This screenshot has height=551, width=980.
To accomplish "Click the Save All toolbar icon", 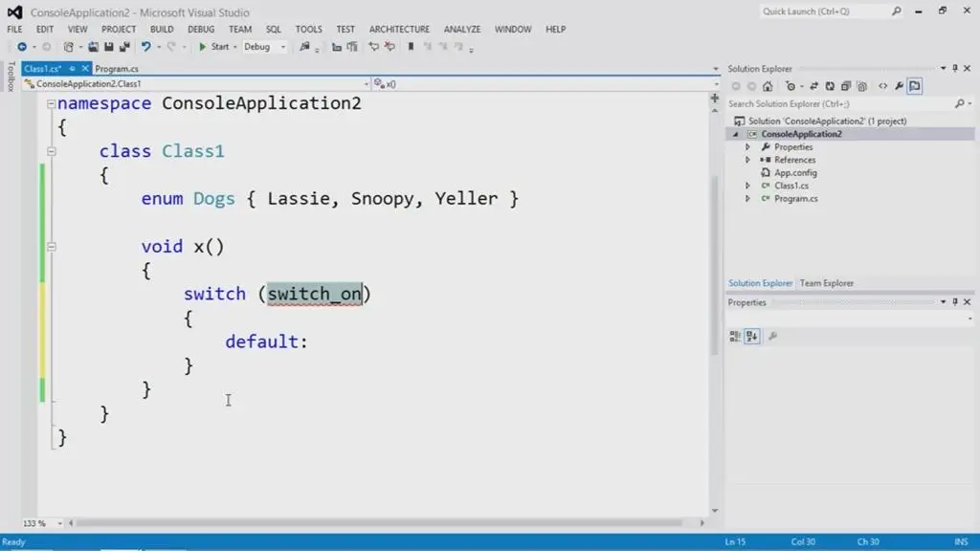I will [124, 47].
